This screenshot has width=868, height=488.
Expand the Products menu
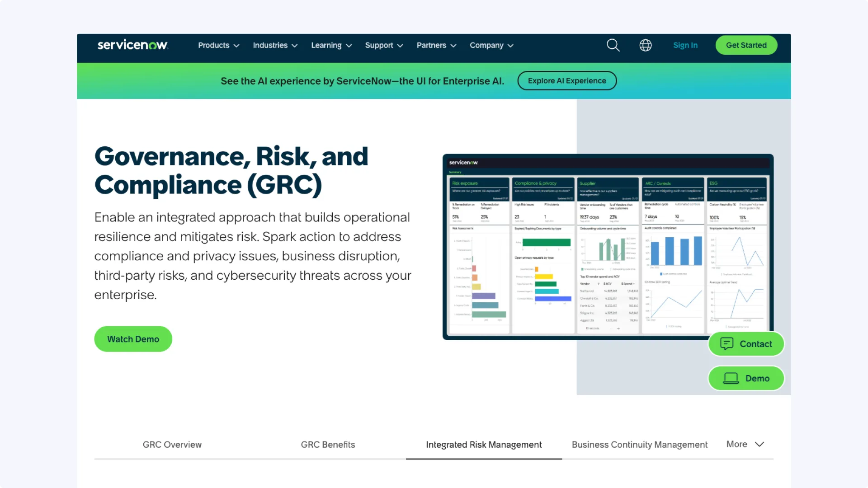coord(218,45)
